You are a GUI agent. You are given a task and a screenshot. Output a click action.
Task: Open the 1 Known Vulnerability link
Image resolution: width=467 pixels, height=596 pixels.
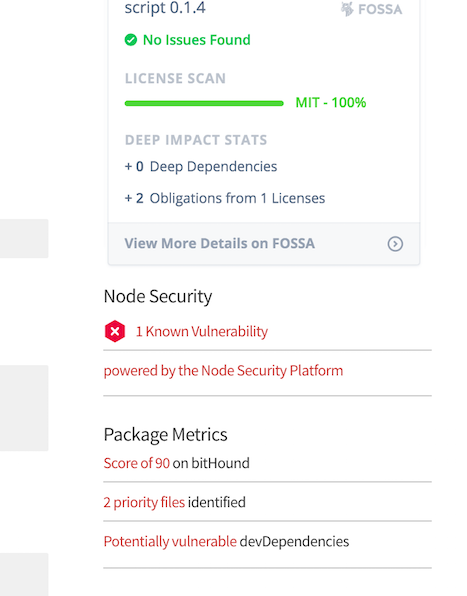coord(202,331)
